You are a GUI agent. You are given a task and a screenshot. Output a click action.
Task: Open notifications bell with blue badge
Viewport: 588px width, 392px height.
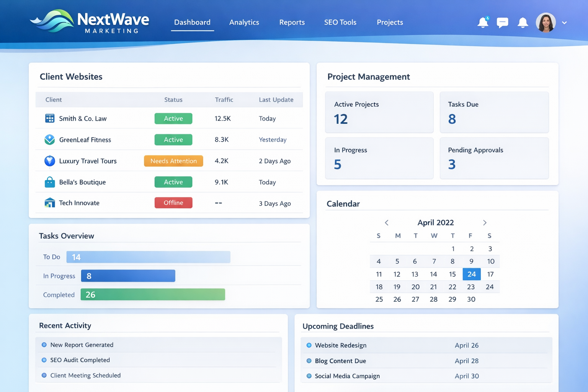[x=483, y=22]
